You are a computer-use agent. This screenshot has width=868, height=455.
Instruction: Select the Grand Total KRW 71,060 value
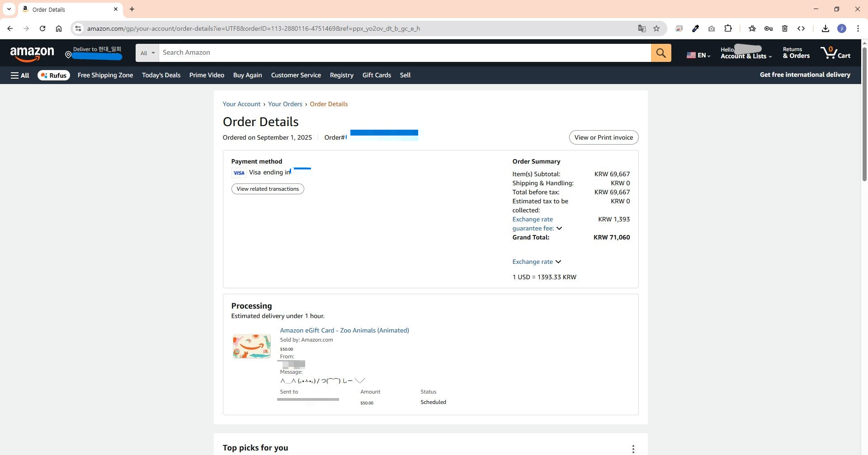(612, 237)
